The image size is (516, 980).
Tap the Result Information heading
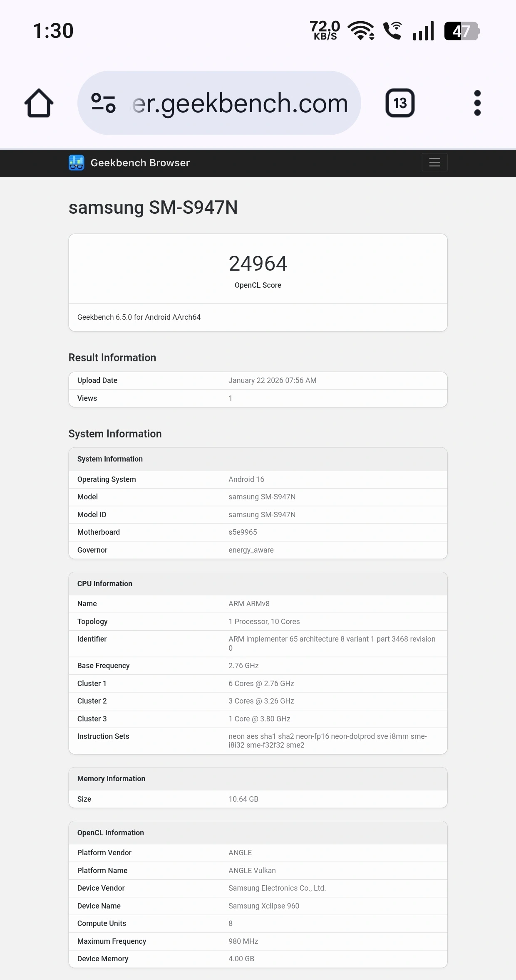(x=112, y=358)
